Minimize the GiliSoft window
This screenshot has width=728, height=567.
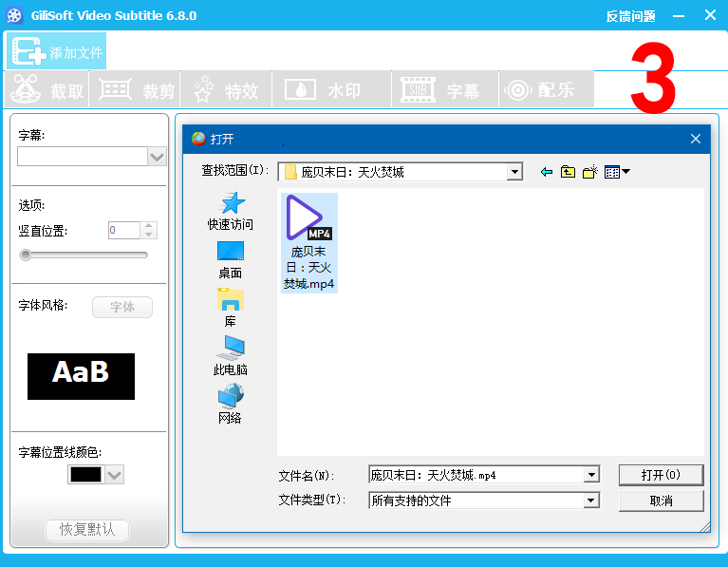[679, 16]
